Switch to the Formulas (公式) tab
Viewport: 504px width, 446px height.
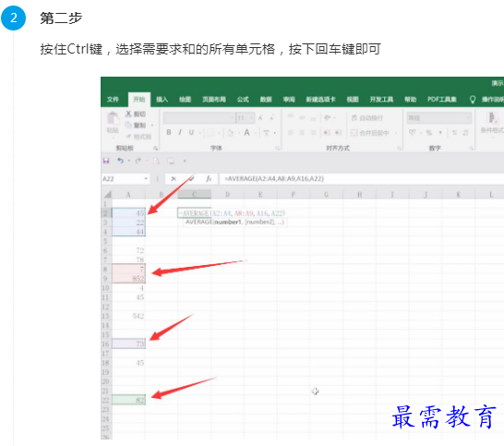tap(243, 100)
